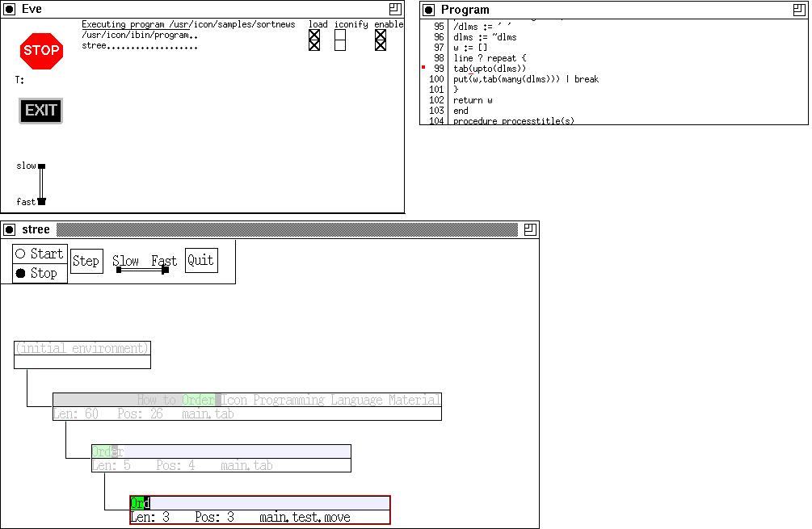Toggle the load checkbox for stree
Viewport: 812px width, 529px height.
coord(314,45)
